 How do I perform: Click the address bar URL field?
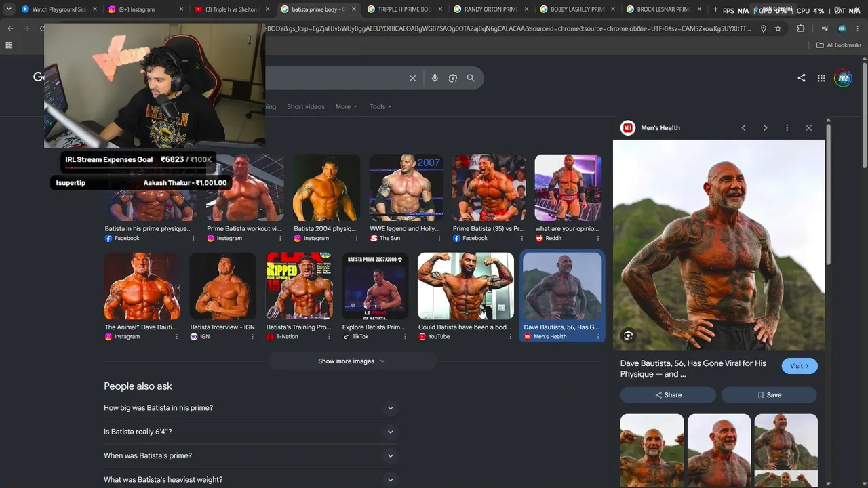[509, 28]
